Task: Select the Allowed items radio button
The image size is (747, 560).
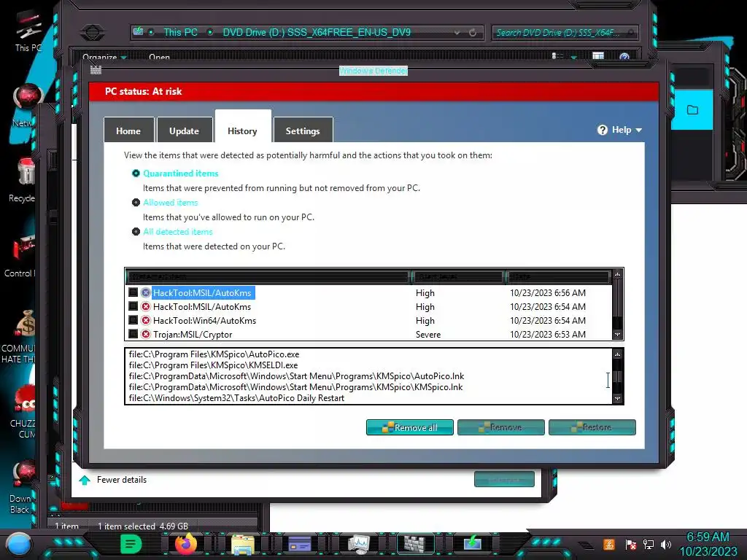Action: coord(136,203)
